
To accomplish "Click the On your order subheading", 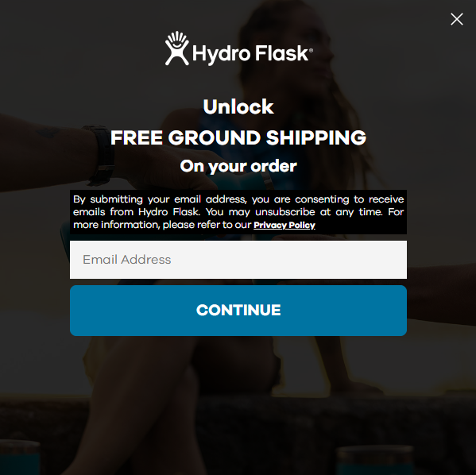I will (238, 166).
